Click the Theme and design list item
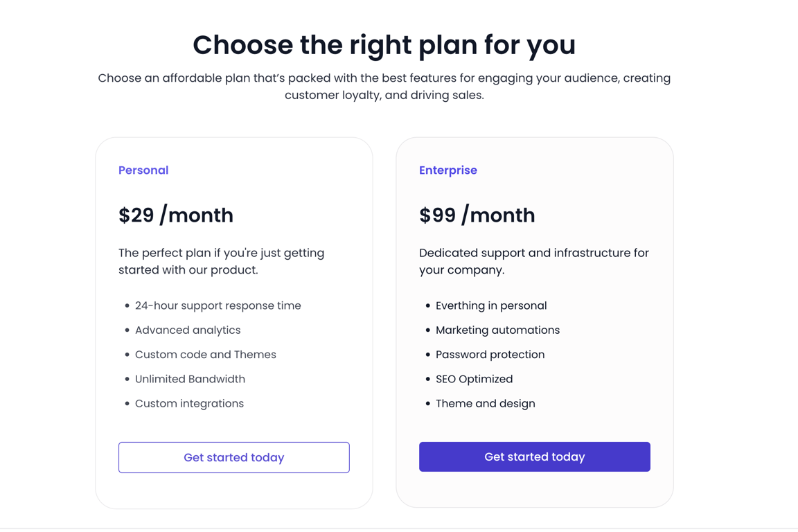798x532 pixels. coord(486,403)
